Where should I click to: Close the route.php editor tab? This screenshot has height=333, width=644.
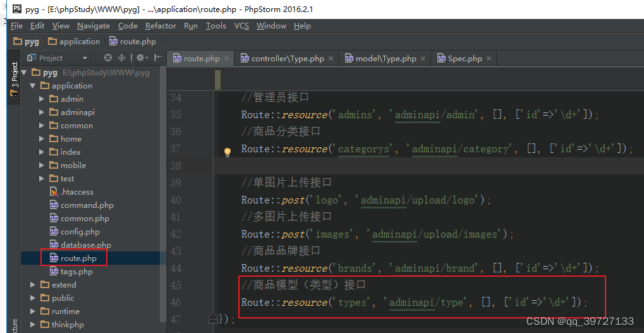[226, 59]
